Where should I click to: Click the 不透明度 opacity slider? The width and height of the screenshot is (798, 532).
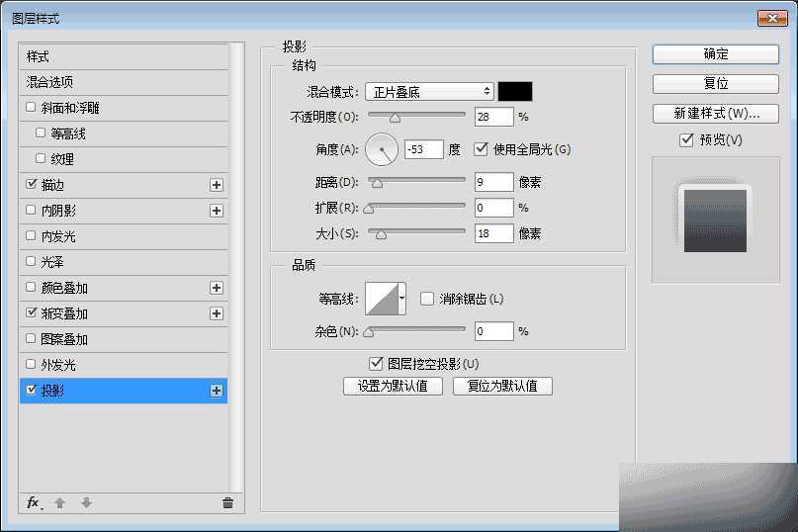coord(417,117)
